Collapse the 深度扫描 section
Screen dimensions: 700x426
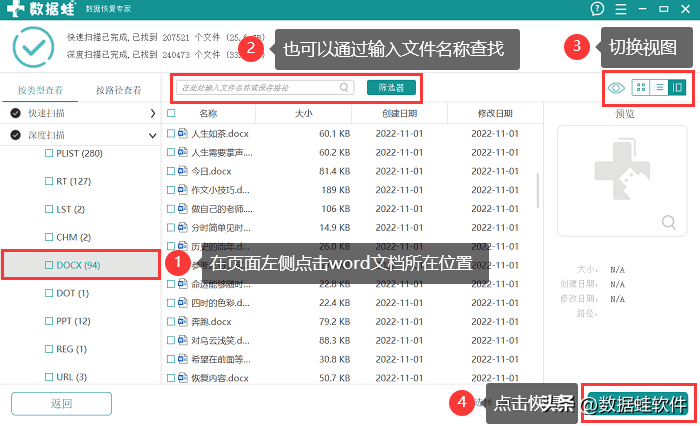(x=153, y=135)
